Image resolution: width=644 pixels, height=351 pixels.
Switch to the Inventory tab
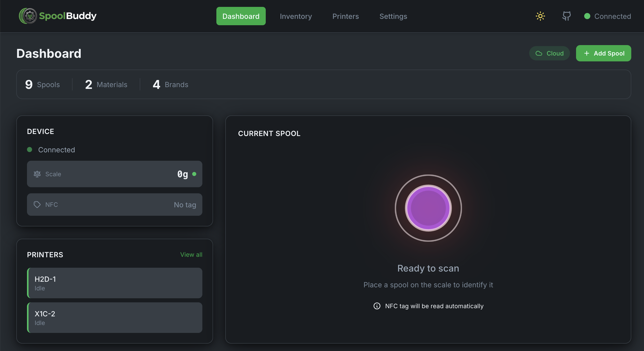[x=296, y=16]
